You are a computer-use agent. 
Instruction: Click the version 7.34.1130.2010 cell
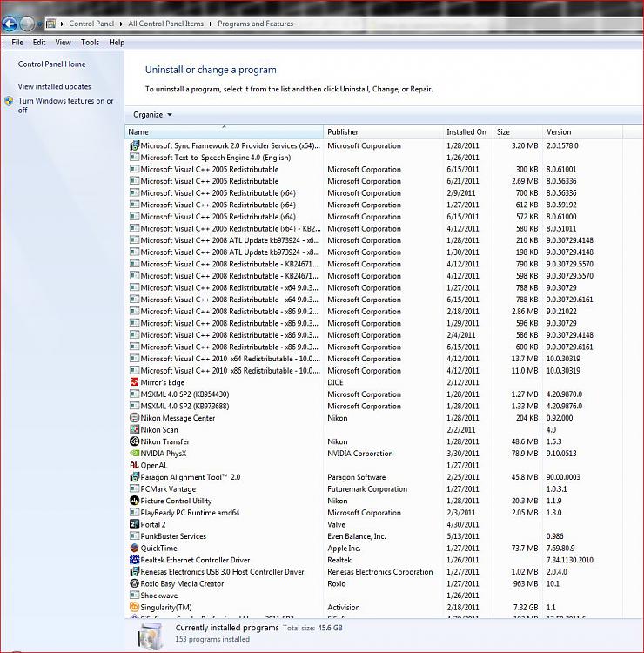point(569,560)
